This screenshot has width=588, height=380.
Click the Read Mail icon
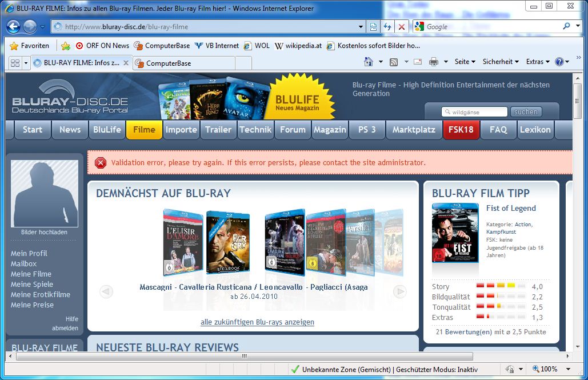pyautogui.click(x=418, y=62)
